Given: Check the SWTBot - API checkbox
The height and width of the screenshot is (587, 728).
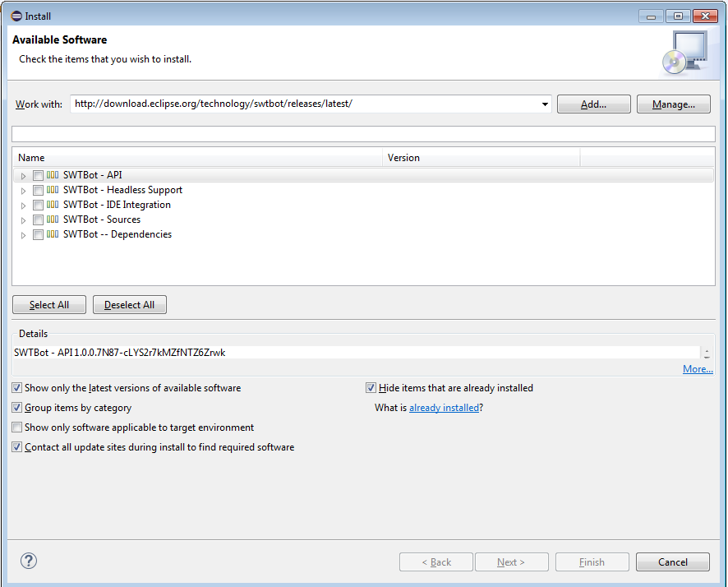Looking at the screenshot, I should (x=38, y=176).
